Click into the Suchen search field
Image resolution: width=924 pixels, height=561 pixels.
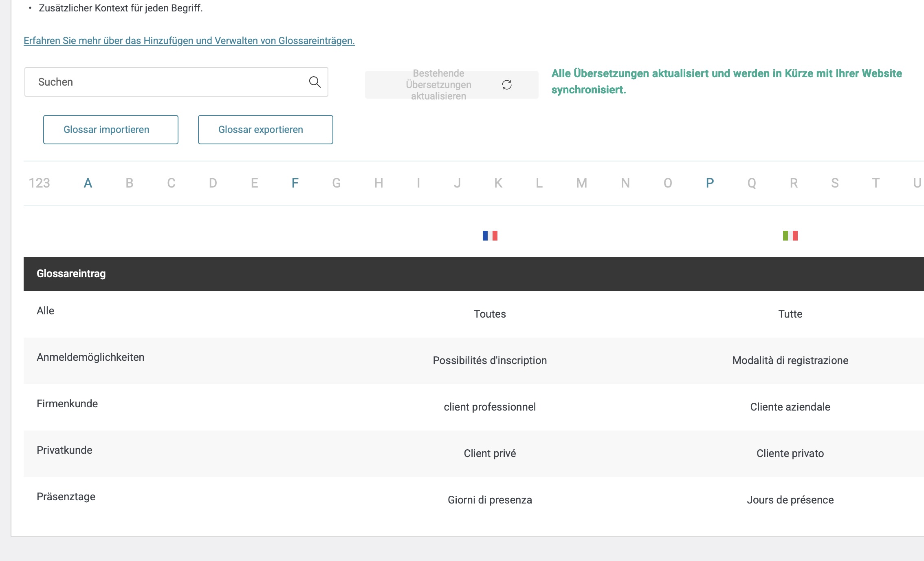point(163,82)
